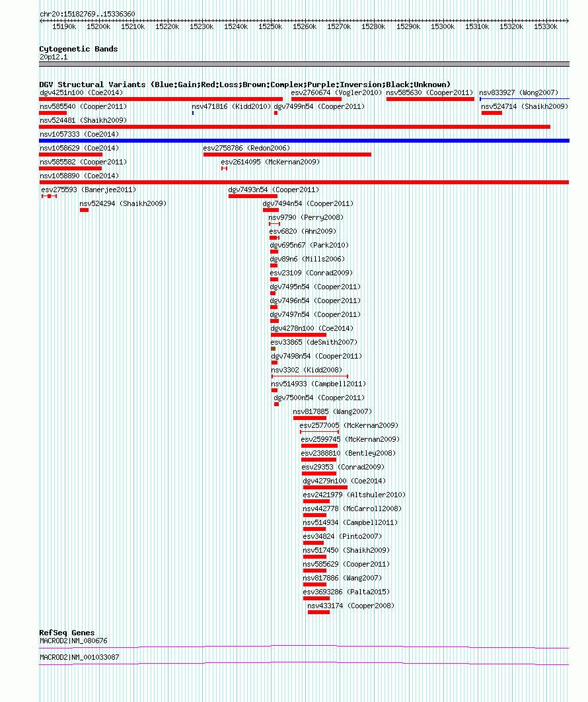Click the esv23109 (Conrad2009) label
Viewport: 588px width, 702px height.
pyautogui.click(x=311, y=273)
